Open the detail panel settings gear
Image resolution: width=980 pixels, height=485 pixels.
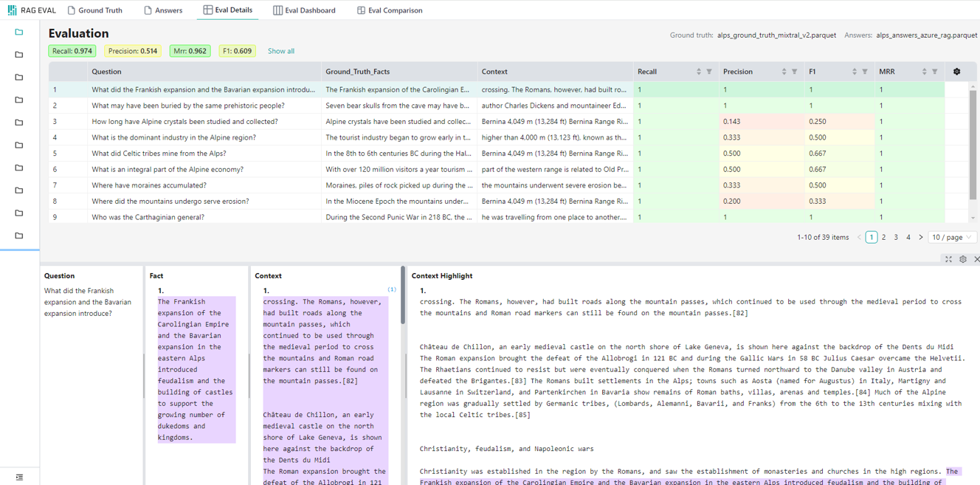[963, 259]
